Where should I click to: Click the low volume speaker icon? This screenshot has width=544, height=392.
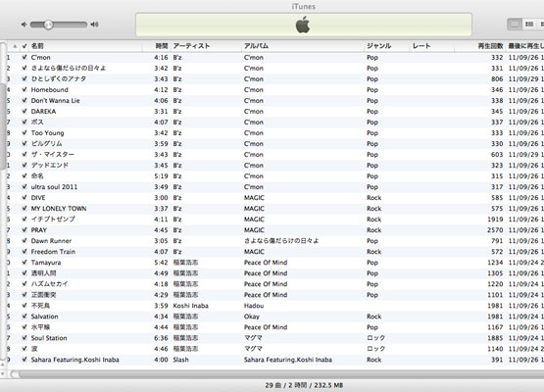pos(24,24)
